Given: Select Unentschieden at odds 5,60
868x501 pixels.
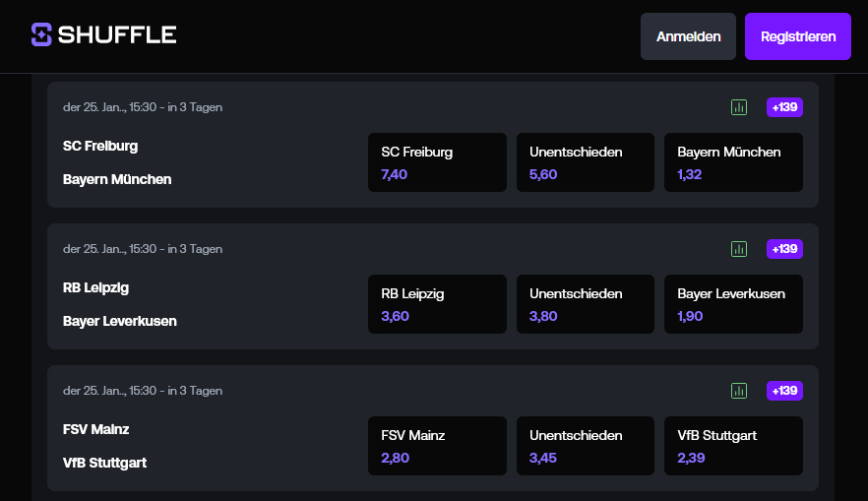Looking at the screenshot, I should click(x=586, y=162).
